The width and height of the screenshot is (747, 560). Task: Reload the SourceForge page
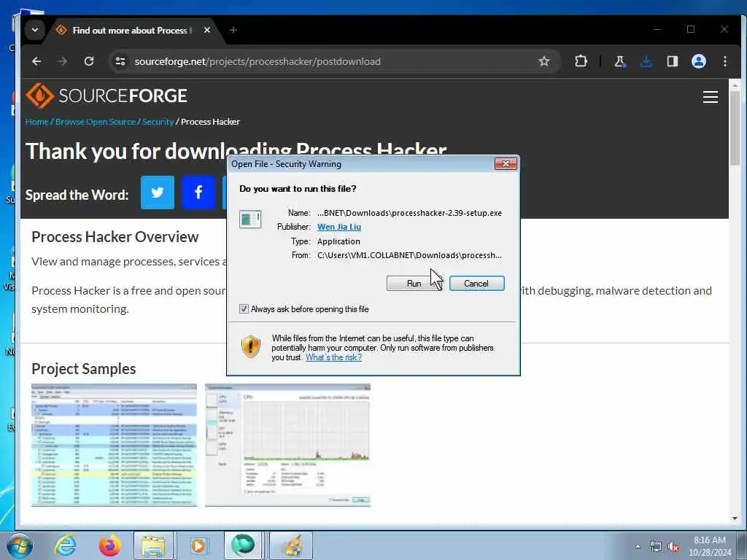coord(88,61)
